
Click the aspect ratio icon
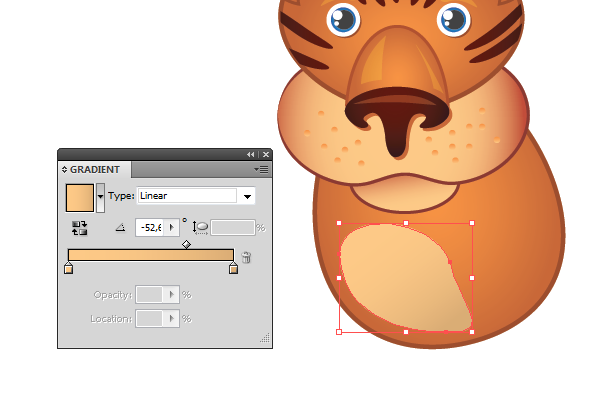point(200,228)
